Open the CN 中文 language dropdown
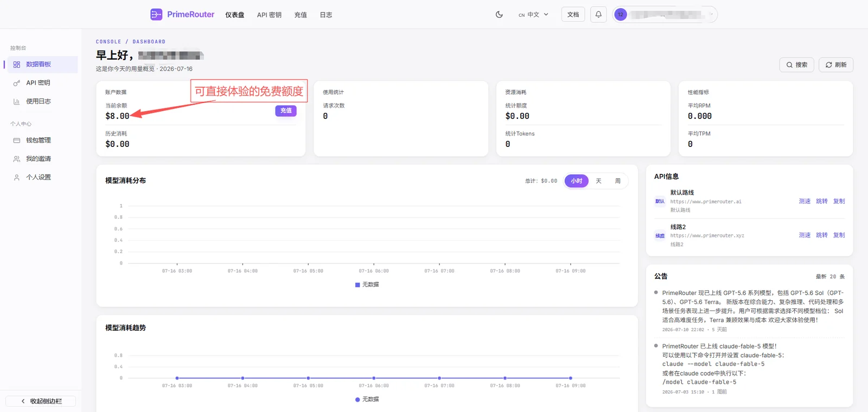 (x=533, y=15)
